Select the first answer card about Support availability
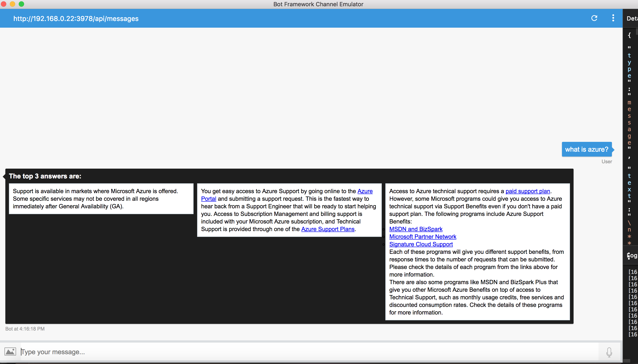Image resolution: width=638 pixels, height=364 pixels. tap(101, 199)
